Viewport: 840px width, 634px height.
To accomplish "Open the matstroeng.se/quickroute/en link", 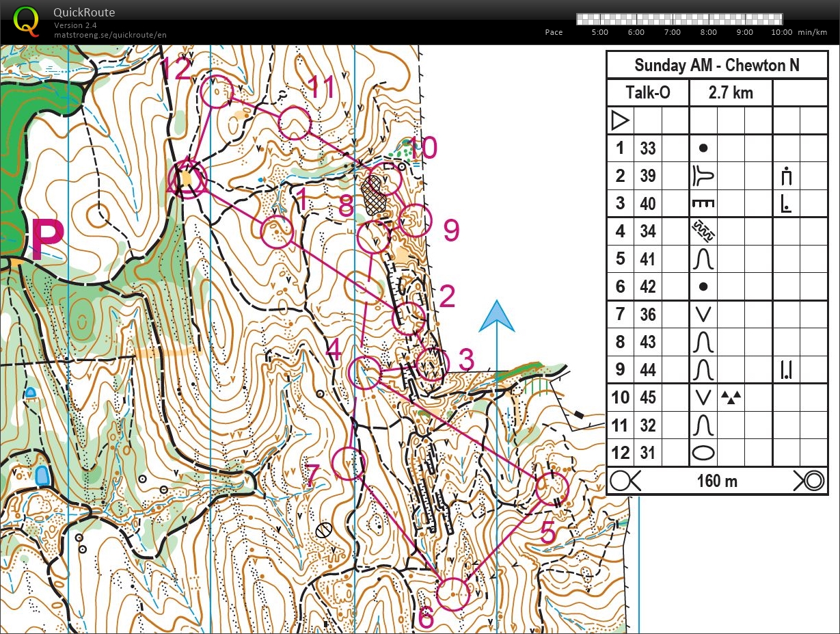I will tap(110, 35).
